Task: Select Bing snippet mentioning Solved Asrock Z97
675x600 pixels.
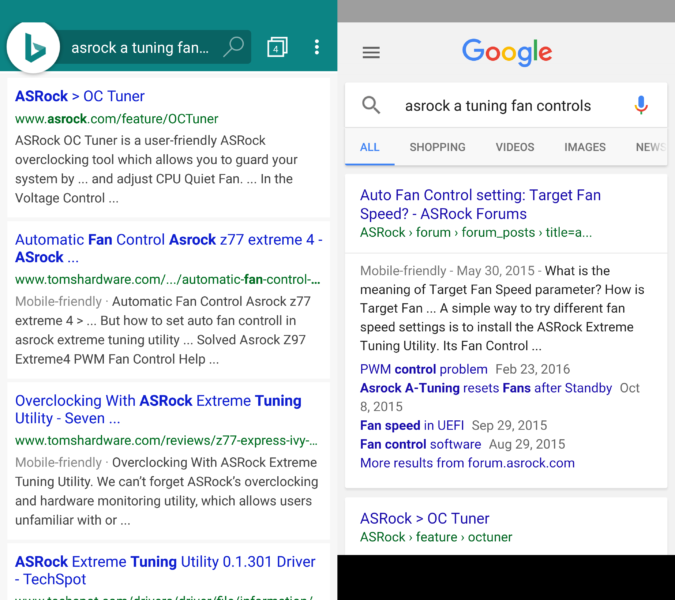Action: [x=163, y=330]
